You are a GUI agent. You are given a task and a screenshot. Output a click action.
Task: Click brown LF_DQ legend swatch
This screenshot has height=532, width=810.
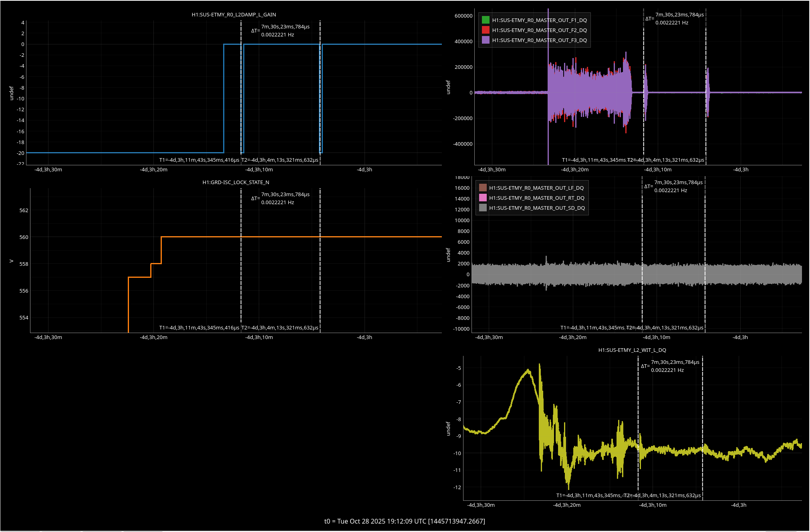coord(483,188)
